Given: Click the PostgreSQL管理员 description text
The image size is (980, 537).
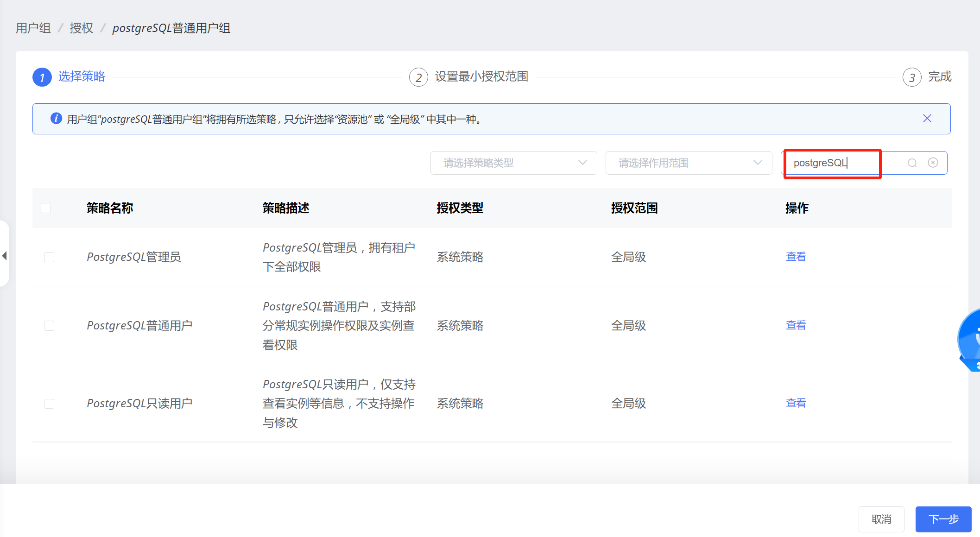Looking at the screenshot, I should [x=339, y=257].
